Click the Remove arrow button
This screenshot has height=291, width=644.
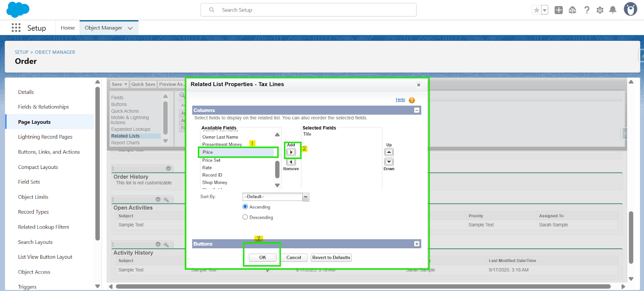coord(291,162)
